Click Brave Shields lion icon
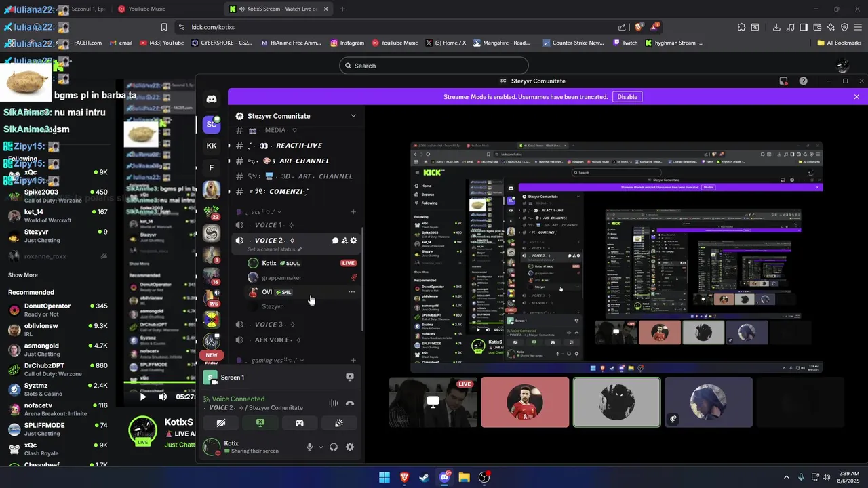Image resolution: width=868 pixels, height=488 pixels. tap(639, 27)
